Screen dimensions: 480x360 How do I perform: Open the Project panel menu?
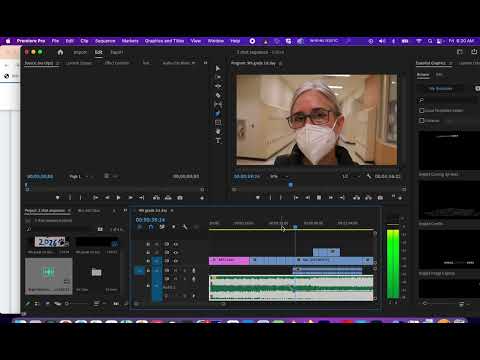69,211
